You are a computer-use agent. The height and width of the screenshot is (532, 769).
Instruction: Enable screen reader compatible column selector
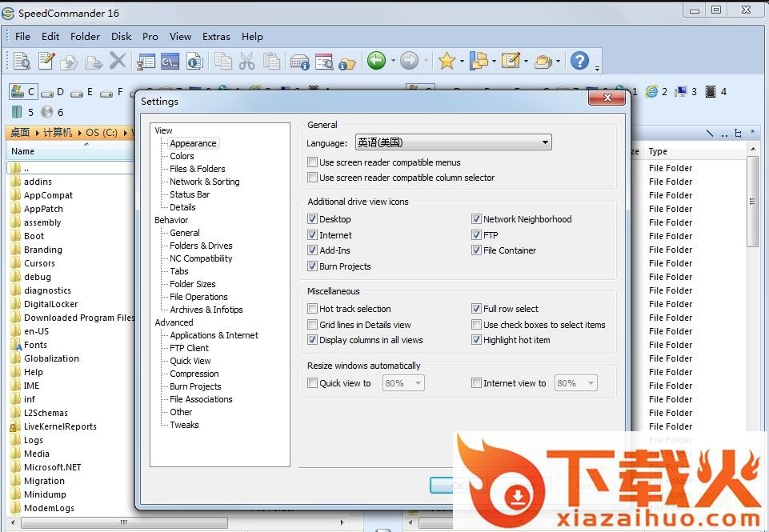point(312,177)
